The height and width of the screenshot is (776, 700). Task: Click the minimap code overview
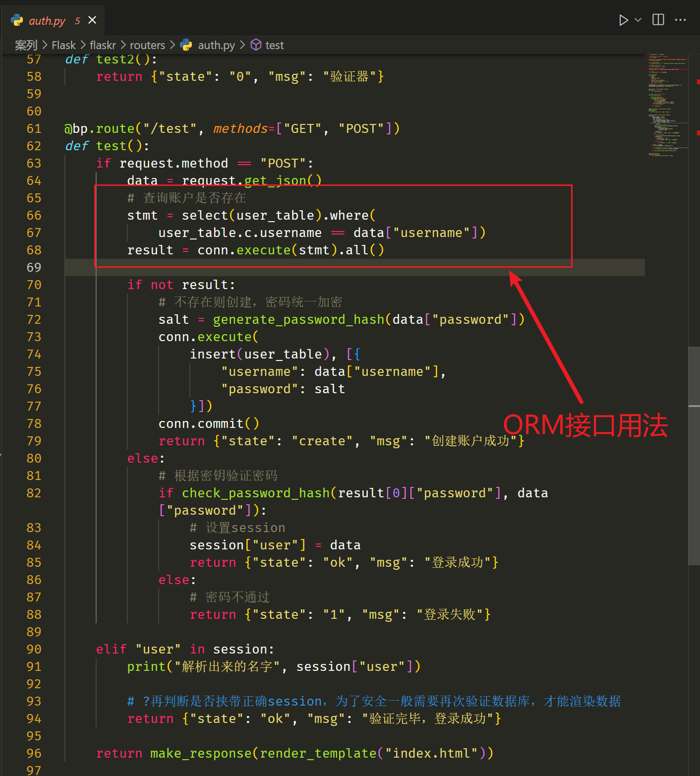click(667, 105)
